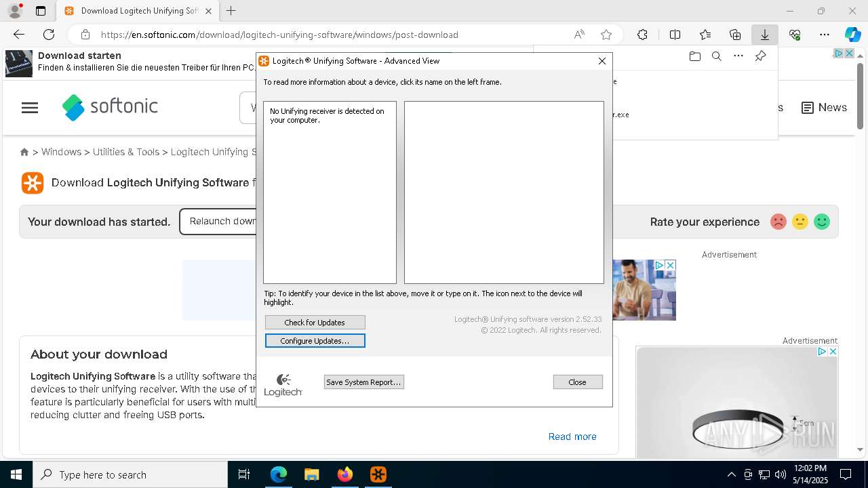Click the Logitech Unifying title bar icon
This screenshot has height=488, width=868.
click(264, 61)
